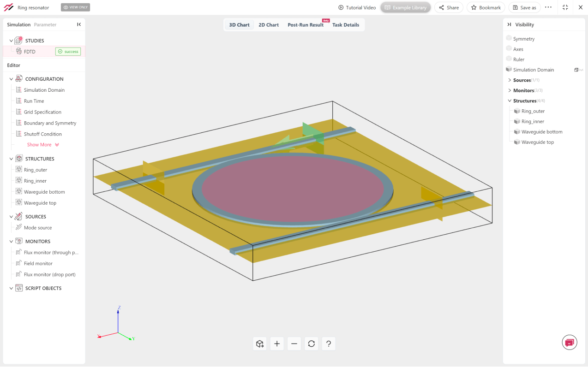This screenshot has height=367, width=588.
Task: Zoom in with the plus button
Action: pyautogui.click(x=277, y=343)
